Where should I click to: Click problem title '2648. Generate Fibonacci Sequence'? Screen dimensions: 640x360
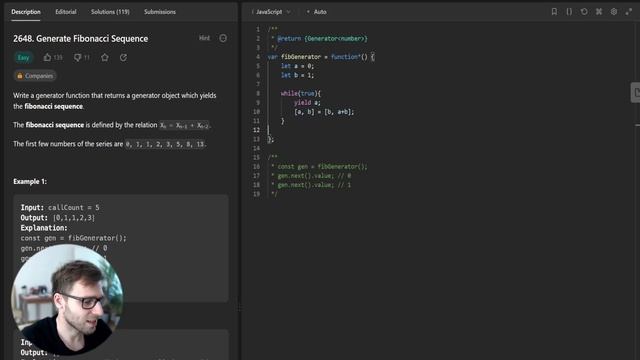tap(80, 39)
